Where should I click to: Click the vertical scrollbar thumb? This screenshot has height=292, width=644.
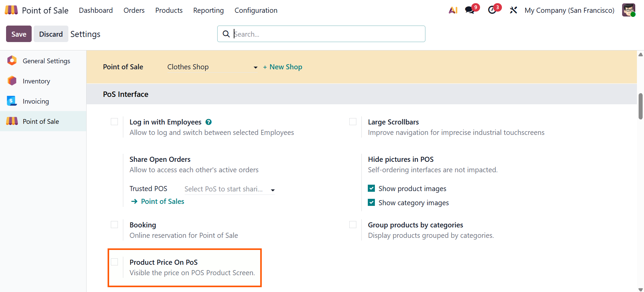click(640, 106)
